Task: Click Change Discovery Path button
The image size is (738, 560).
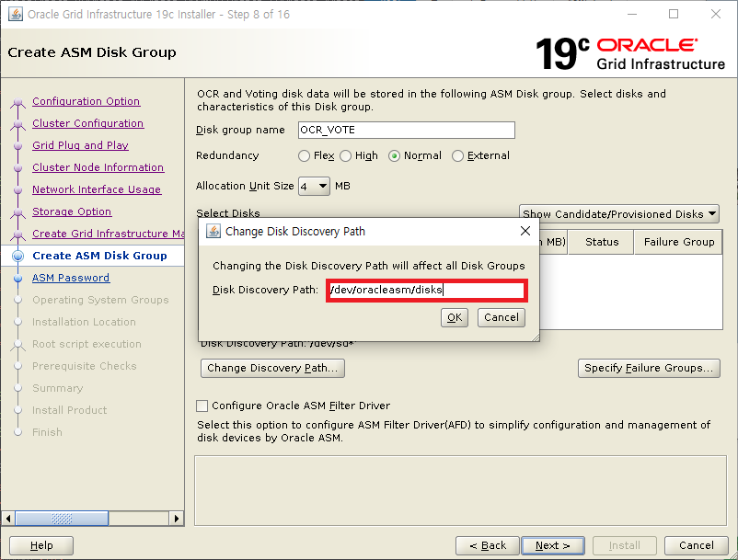Action: point(272,368)
